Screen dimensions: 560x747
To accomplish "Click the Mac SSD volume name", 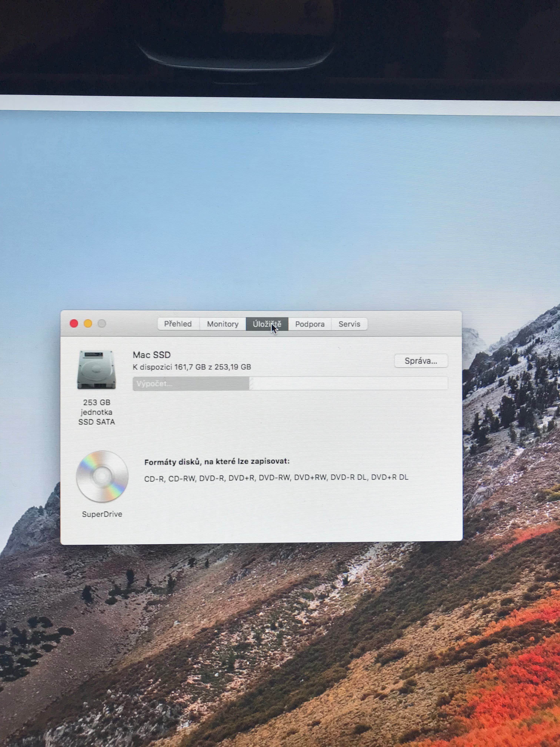I will pos(151,355).
